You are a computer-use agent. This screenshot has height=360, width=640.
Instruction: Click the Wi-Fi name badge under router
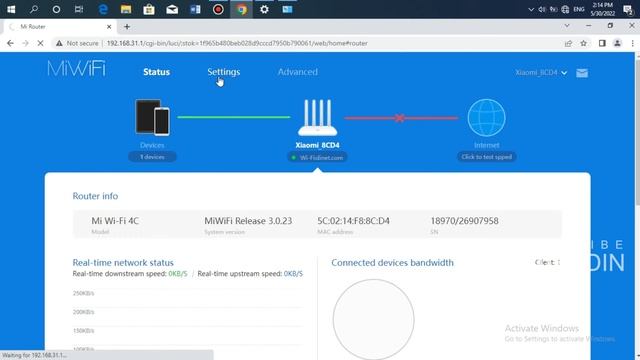(317, 157)
